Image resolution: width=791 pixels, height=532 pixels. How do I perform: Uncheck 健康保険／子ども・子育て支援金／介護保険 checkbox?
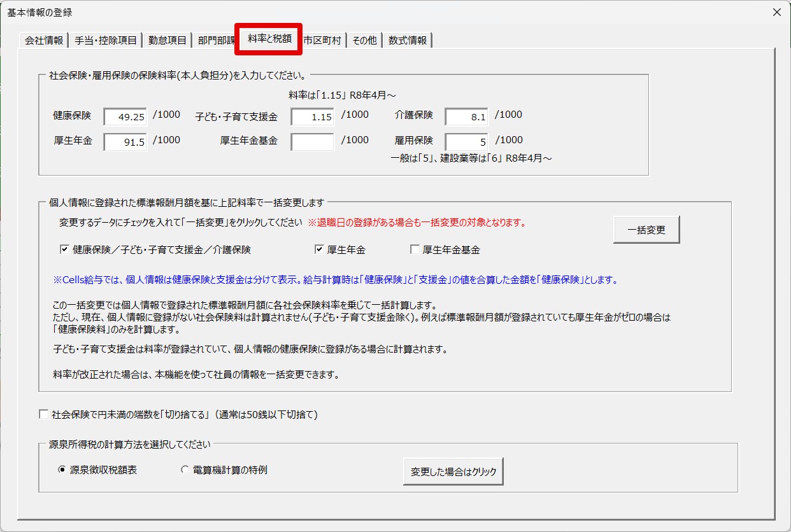click(64, 249)
